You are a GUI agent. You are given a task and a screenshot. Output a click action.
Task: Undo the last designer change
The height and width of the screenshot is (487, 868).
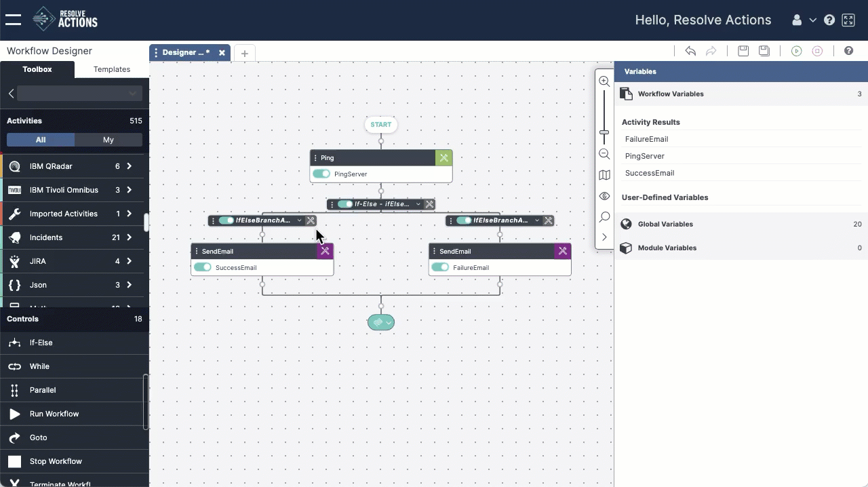tap(690, 51)
